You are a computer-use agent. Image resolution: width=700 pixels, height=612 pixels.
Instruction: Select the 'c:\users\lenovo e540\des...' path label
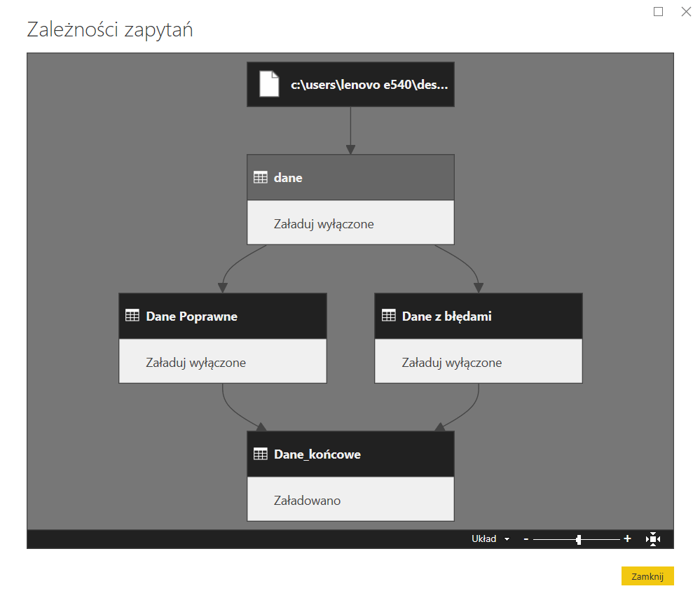369,85
